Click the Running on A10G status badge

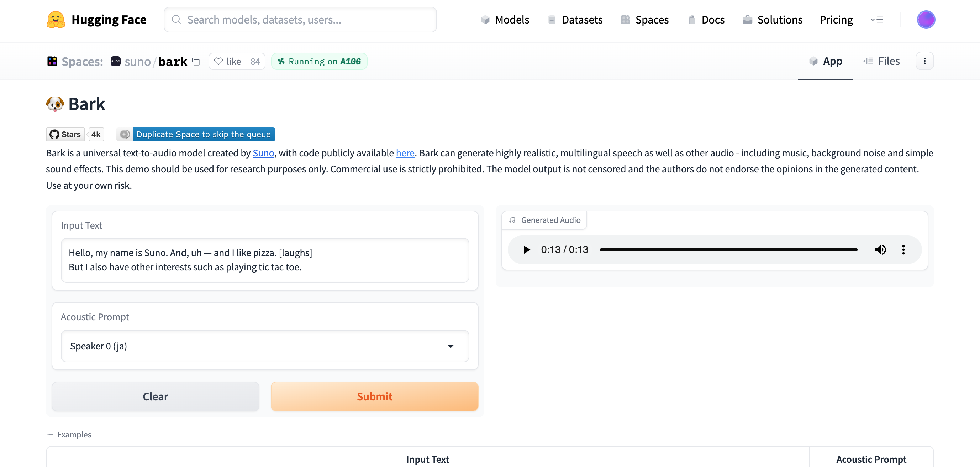[319, 61]
